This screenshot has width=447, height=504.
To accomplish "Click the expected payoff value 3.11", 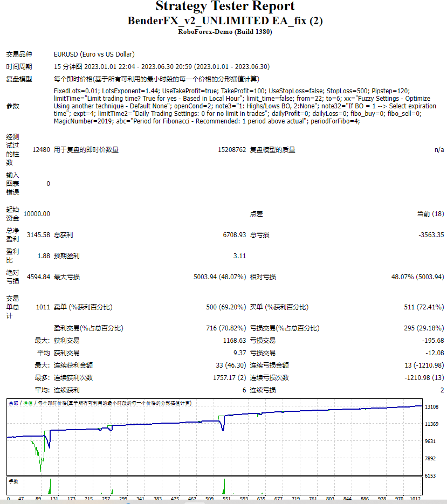I will [239, 256].
